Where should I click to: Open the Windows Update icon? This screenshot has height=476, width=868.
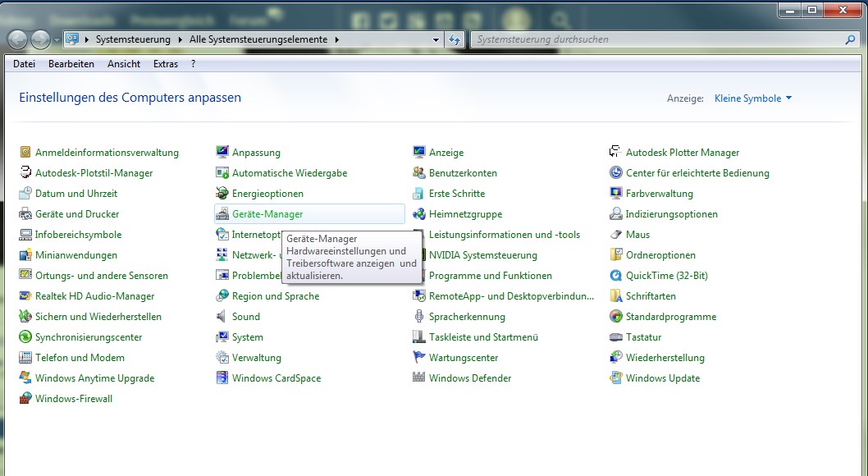tap(615, 378)
